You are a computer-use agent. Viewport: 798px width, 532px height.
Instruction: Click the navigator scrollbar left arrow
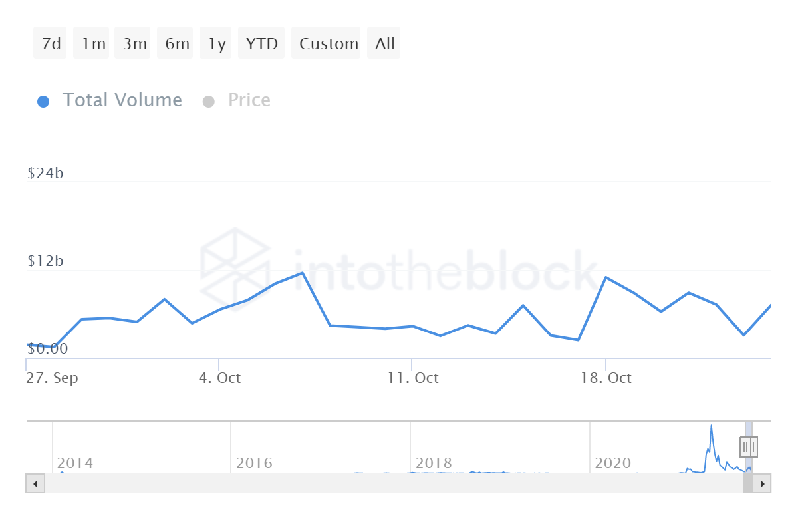[35, 483]
